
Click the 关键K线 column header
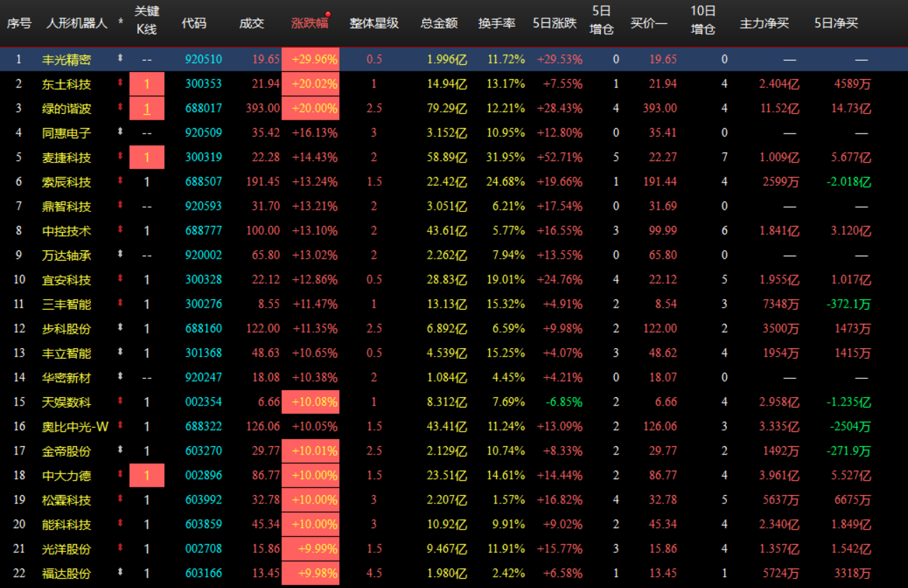click(x=147, y=20)
